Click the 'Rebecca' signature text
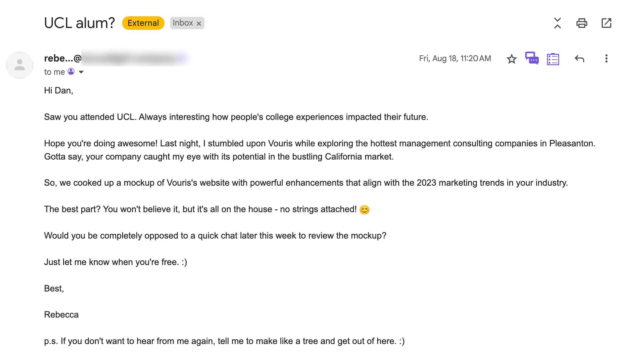Image resolution: width=620 pixels, height=364 pixels. coord(61,315)
